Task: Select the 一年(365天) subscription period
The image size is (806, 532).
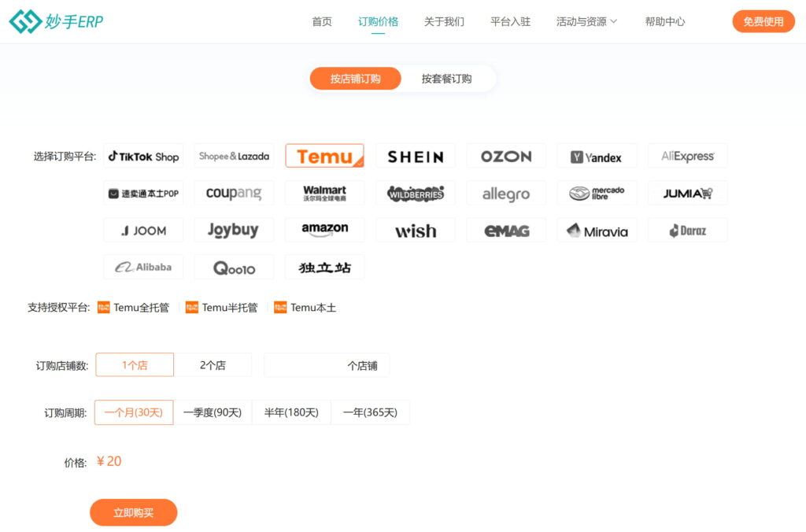Action: [370, 412]
